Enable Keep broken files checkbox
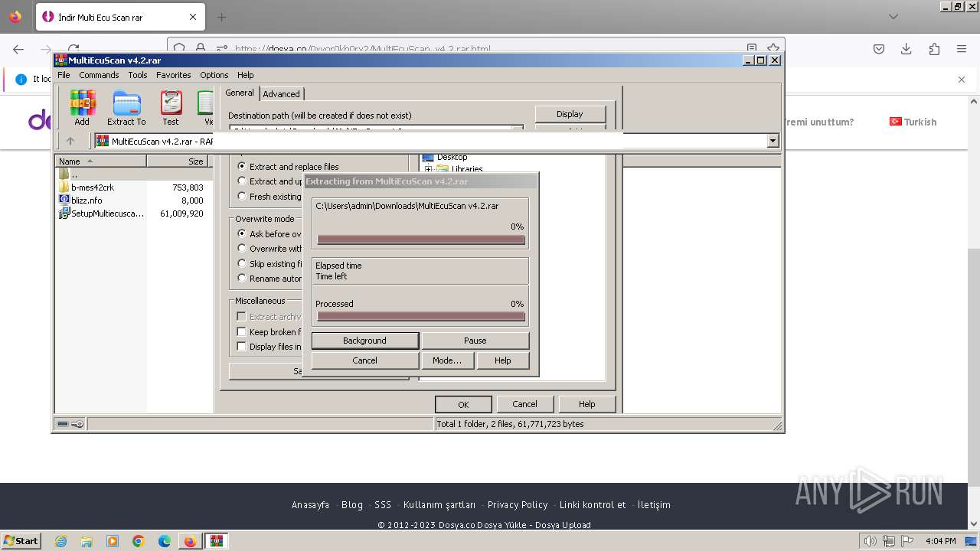The width and height of the screenshot is (980, 551). [241, 332]
